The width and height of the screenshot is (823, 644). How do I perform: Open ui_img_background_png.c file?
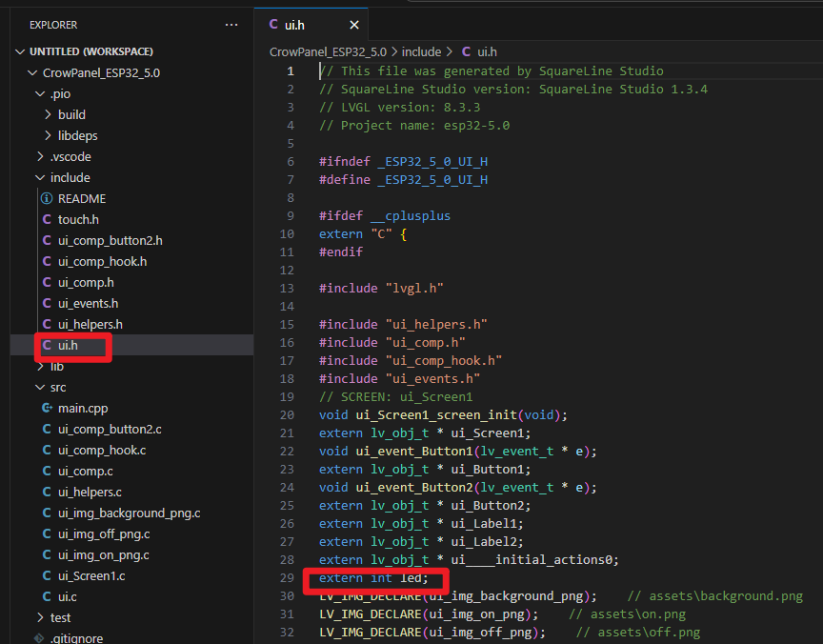point(130,513)
